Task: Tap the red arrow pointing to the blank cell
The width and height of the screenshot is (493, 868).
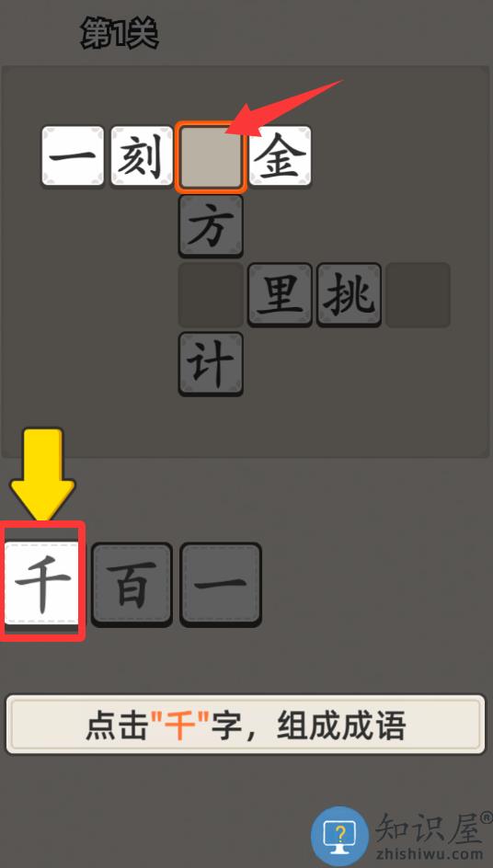Action: coord(285,108)
